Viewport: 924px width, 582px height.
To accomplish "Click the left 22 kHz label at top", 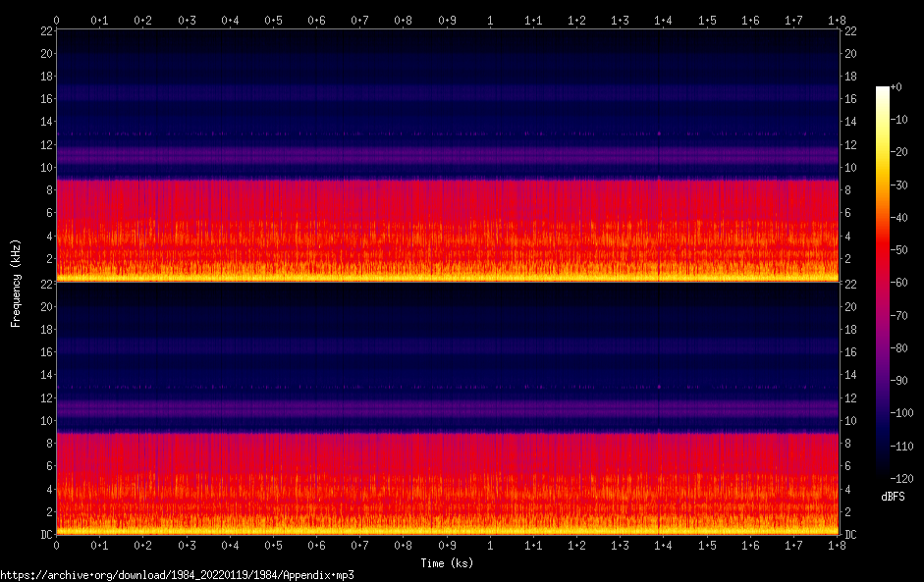I will [x=45, y=31].
